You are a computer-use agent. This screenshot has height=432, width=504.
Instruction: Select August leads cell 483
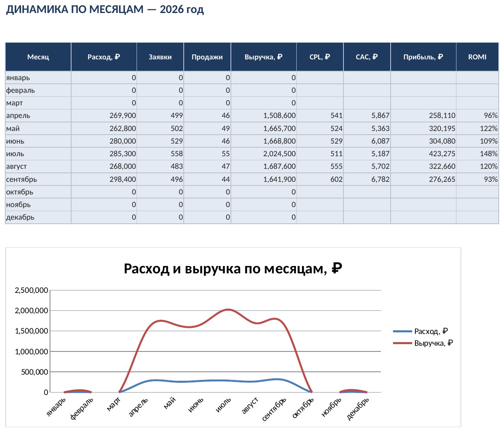point(160,166)
